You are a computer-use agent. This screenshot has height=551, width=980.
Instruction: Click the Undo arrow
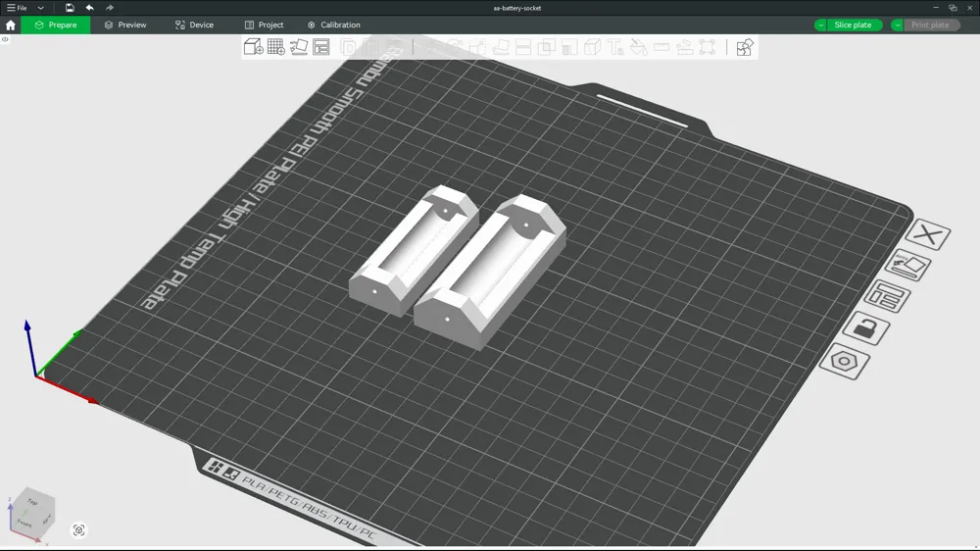tap(89, 8)
